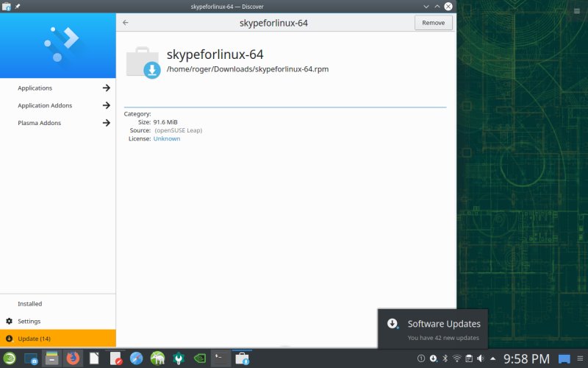Screen dimensions: 588x368
Task: Toggle the pin on-all-desktops icon
Action: click(x=18, y=7)
